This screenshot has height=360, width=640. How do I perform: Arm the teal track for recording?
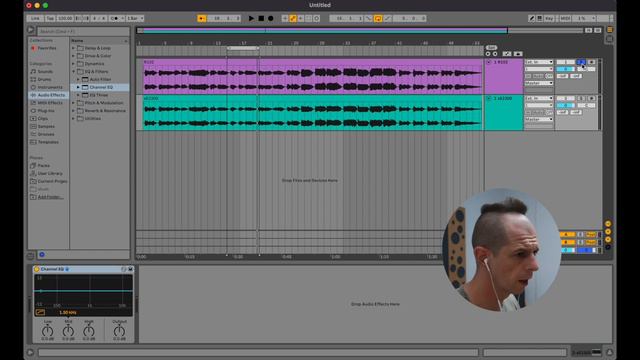coord(591,98)
